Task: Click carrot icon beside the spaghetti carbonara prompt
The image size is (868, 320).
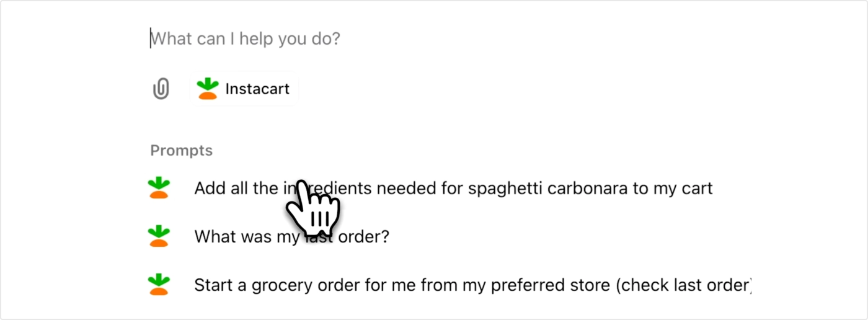Action: 159,188
